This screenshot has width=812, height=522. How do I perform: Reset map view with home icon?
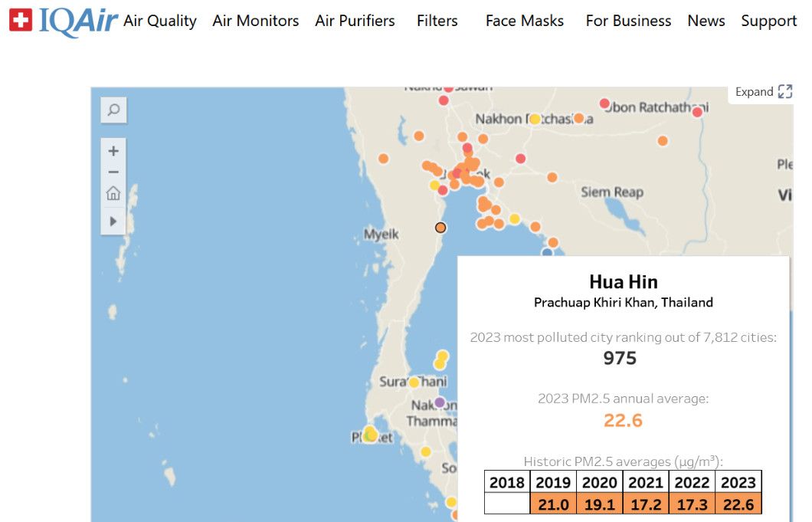pyautogui.click(x=113, y=193)
